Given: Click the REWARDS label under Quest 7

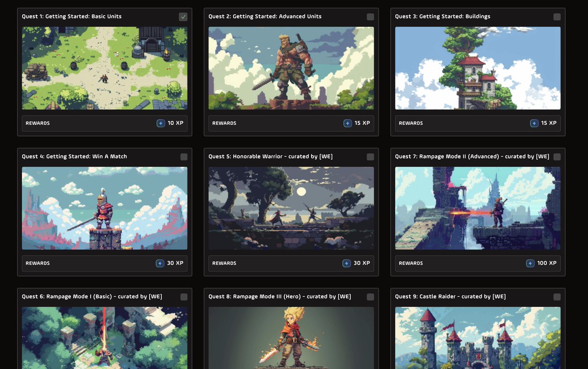Looking at the screenshot, I should pos(411,264).
